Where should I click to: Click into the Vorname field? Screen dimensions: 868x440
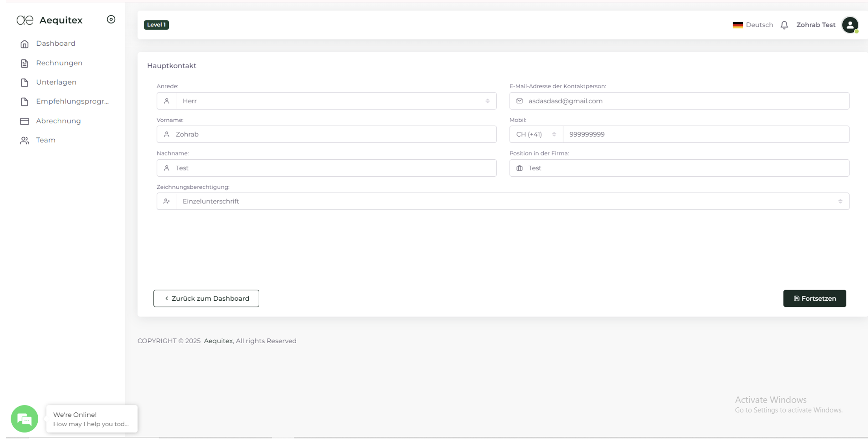pos(334,135)
